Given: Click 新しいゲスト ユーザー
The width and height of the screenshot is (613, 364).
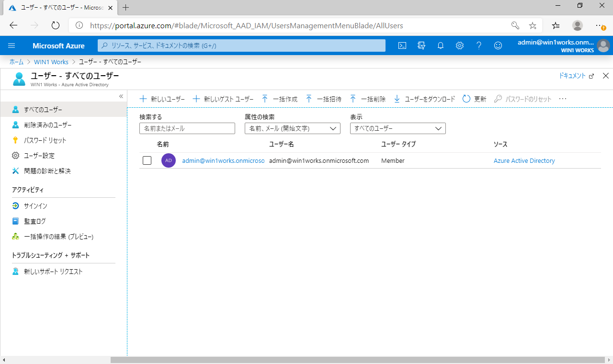Looking at the screenshot, I should tap(223, 99).
